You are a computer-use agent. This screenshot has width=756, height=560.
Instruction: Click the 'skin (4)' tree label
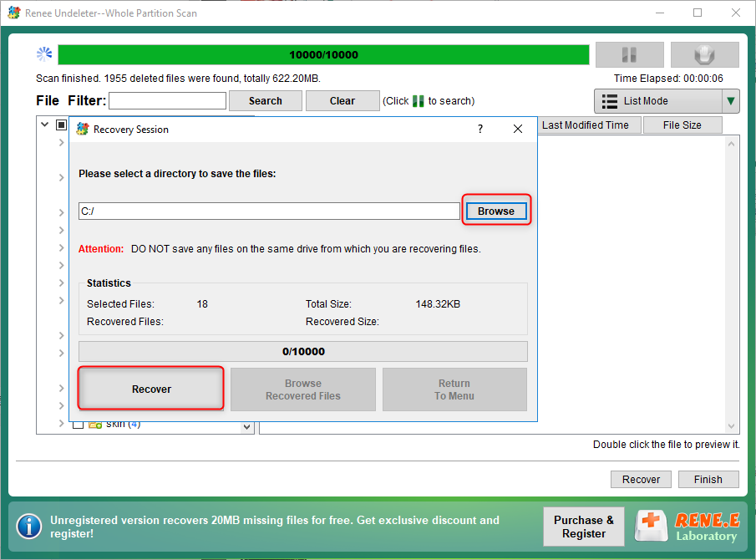tap(124, 425)
